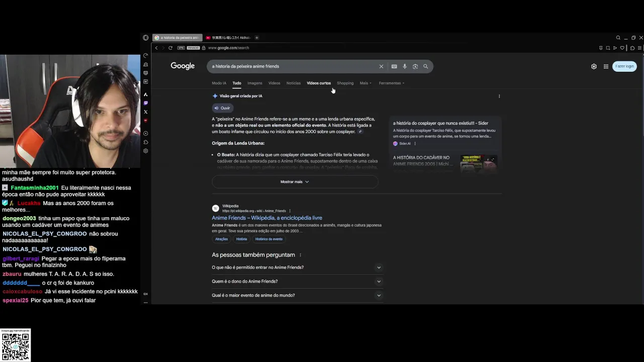This screenshot has height=362, width=644.
Task: Open the Opera main menu logo
Action: point(145,38)
